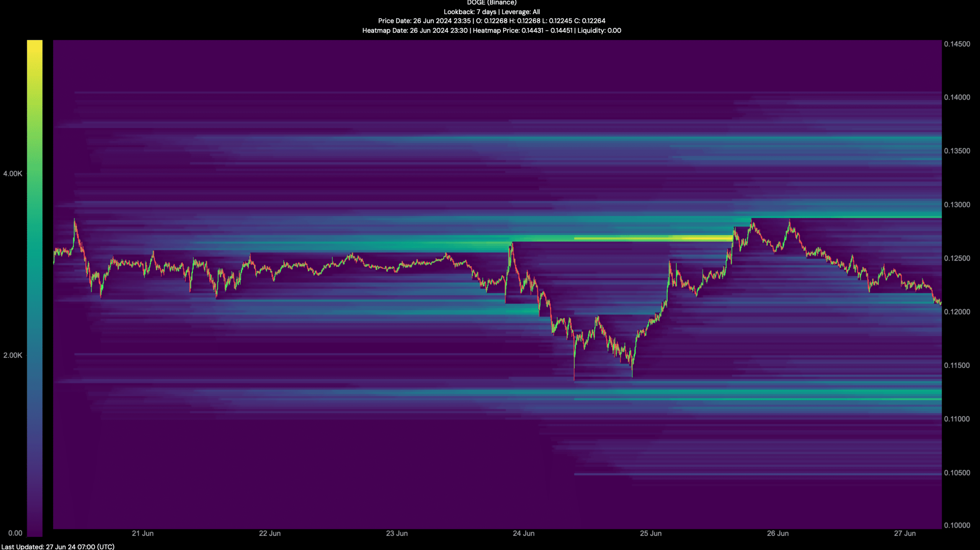
Task: Click the 24 Jun date axis label
Action: (x=524, y=534)
